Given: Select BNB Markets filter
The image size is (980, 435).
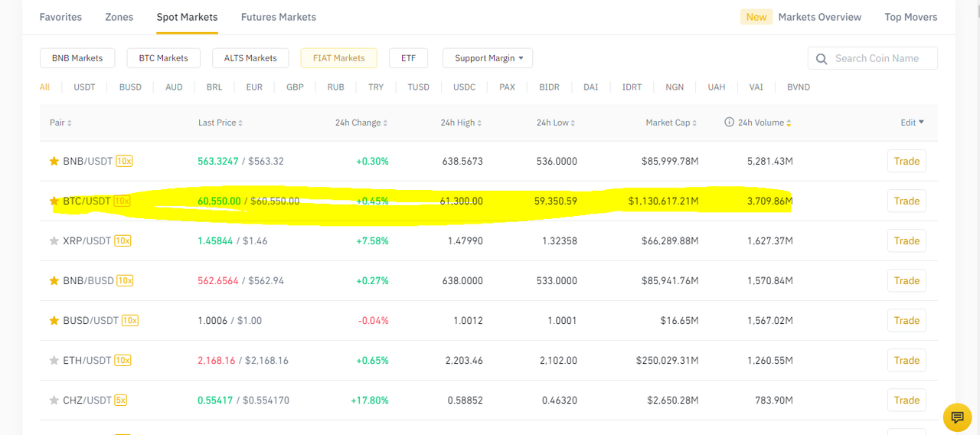Looking at the screenshot, I should pyautogui.click(x=77, y=58).
